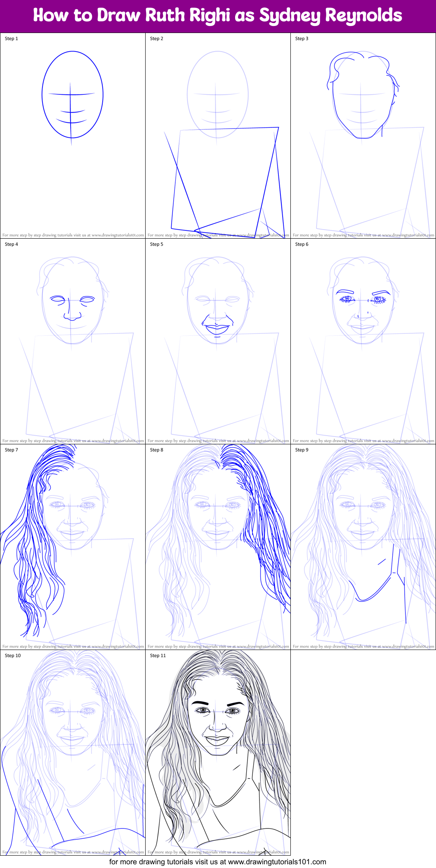Click the 'Step 10' label
The height and width of the screenshot is (868, 436).
13,656
